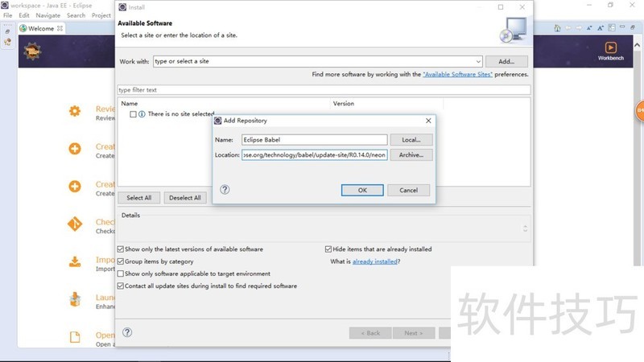The width and height of the screenshot is (644, 362).
Task: Open 'Available Software Sites' preferences link
Action: pyautogui.click(x=457, y=74)
